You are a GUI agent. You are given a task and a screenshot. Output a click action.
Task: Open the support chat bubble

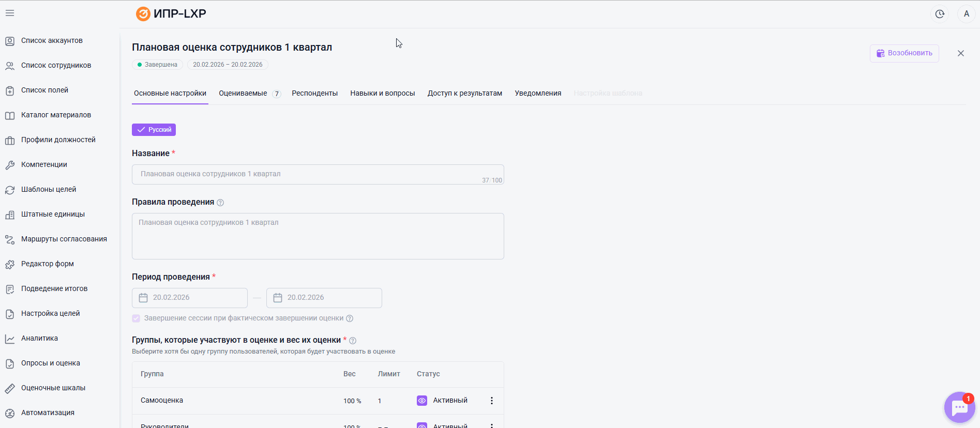coord(959,407)
